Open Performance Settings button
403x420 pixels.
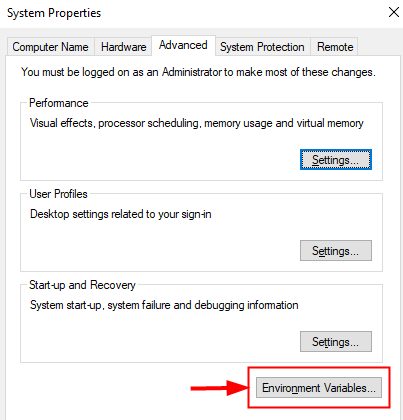[x=336, y=160]
